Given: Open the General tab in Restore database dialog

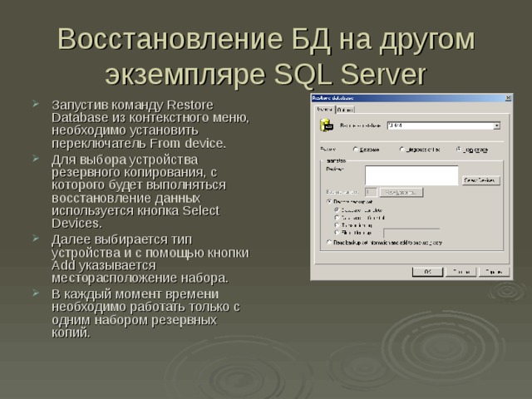Looking at the screenshot, I should (x=325, y=110).
